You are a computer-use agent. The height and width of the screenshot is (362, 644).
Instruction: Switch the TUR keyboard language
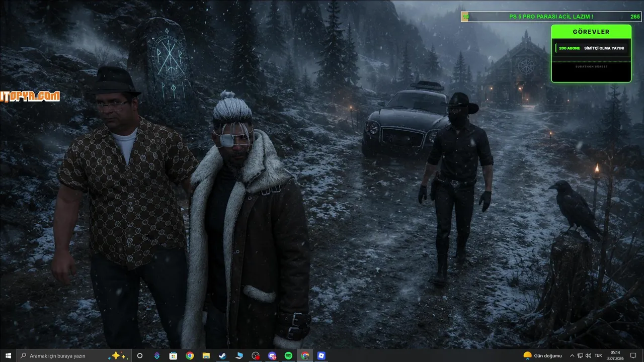(599, 355)
